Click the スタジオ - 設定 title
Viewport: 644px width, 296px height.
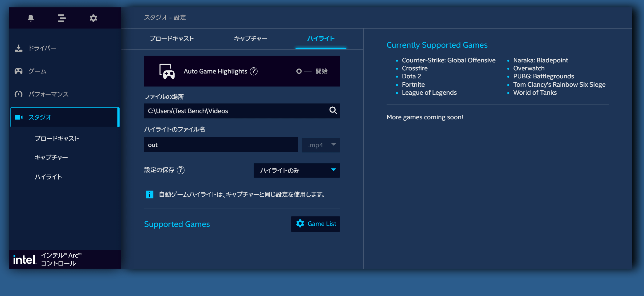pos(165,18)
